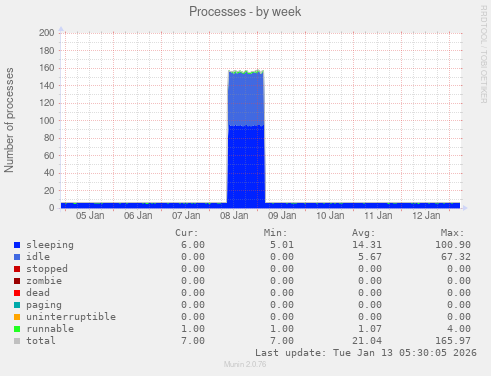Click the 'Min:' column header

(275, 233)
